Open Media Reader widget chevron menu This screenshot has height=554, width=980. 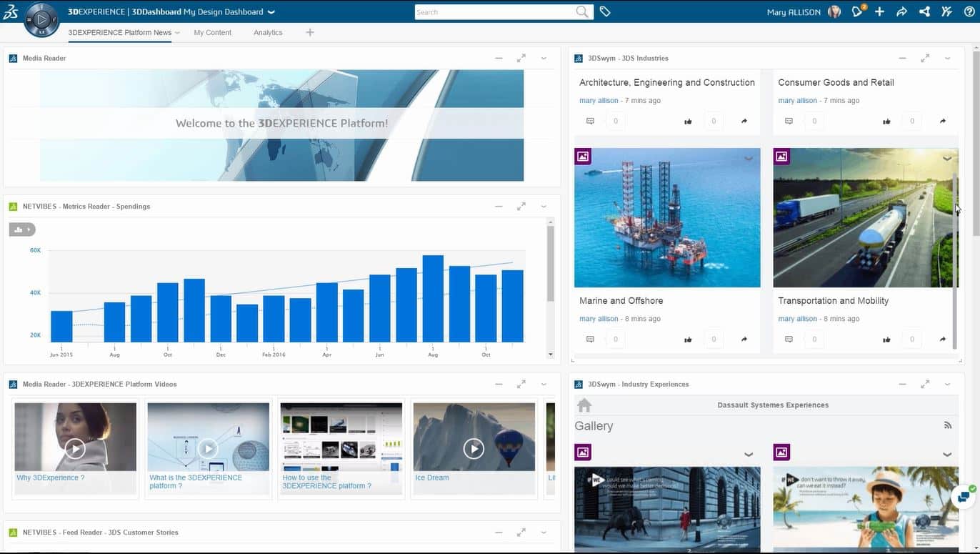pyautogui.click(x=544, y=58)
